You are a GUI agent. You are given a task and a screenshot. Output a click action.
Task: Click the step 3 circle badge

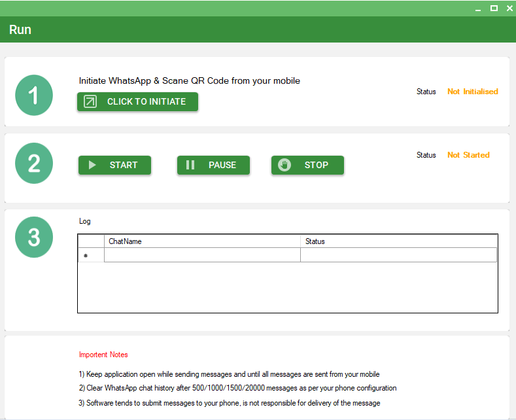click(x=34, y=237)
